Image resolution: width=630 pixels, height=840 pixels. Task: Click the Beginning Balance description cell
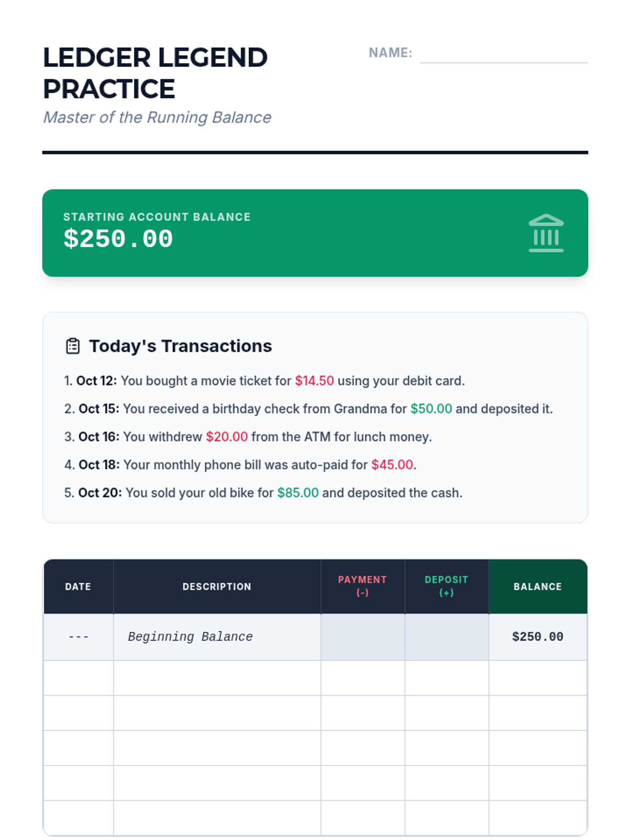click(217, 637)
